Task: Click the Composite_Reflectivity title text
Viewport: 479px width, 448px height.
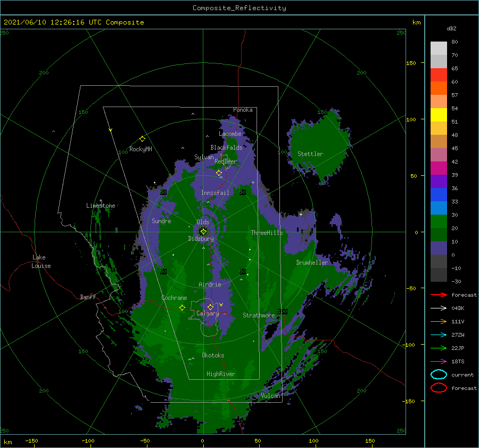Action: tap(240, 8)
